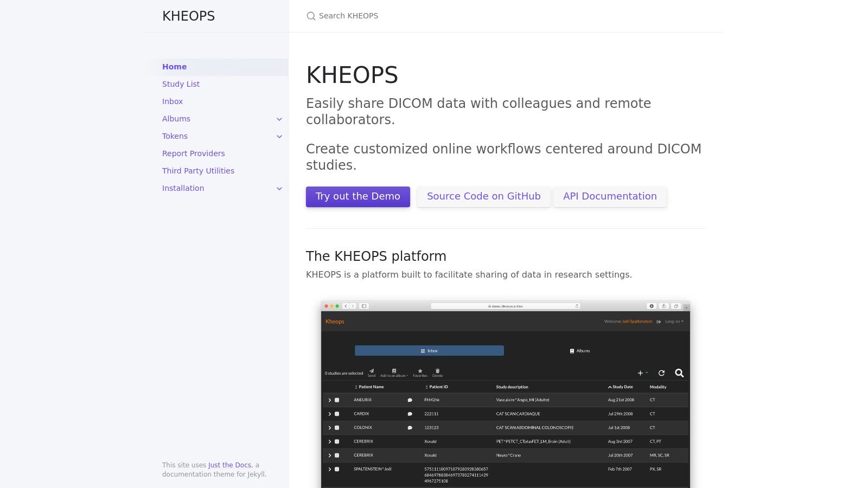Open the comment bubble on the CARDIX row
The width and height of the screenshot is (868, 488).
coord(410,414)
